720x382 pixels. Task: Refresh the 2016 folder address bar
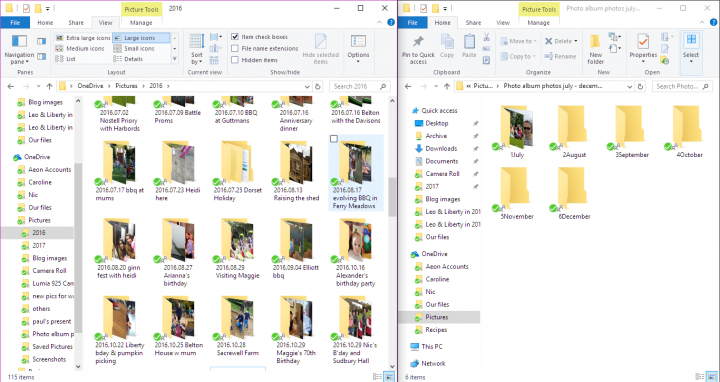[318, 86]
